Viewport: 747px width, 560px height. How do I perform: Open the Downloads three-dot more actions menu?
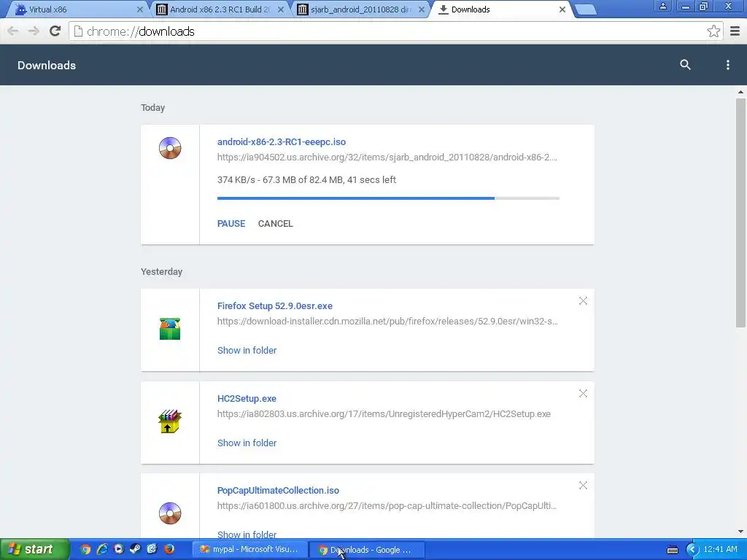(727, 65)
